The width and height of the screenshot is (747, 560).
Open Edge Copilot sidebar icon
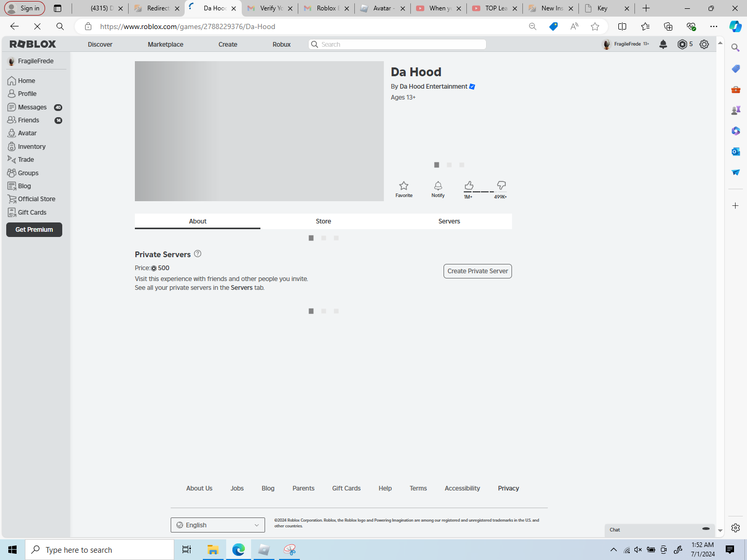[x=735, y=26]
